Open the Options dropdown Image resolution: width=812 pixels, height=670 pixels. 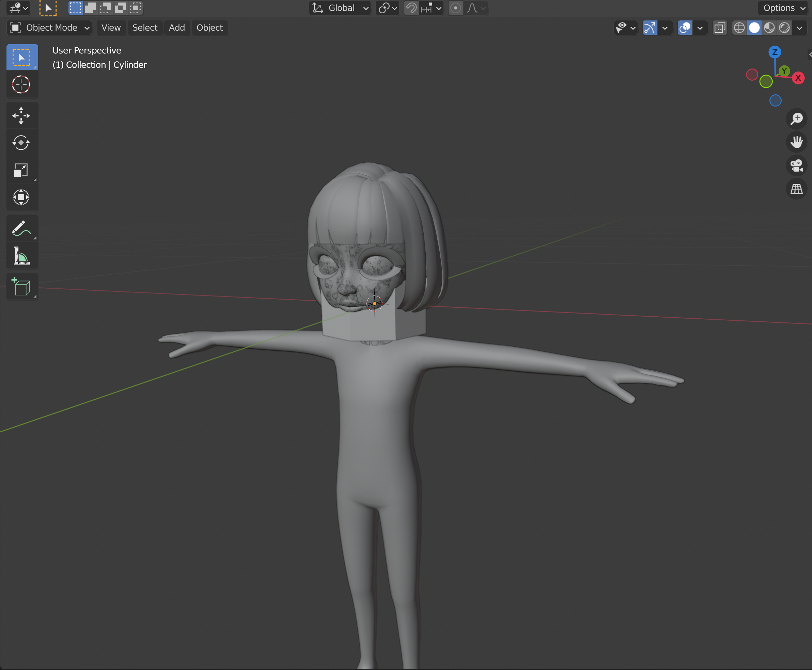[x=783, y=8]
